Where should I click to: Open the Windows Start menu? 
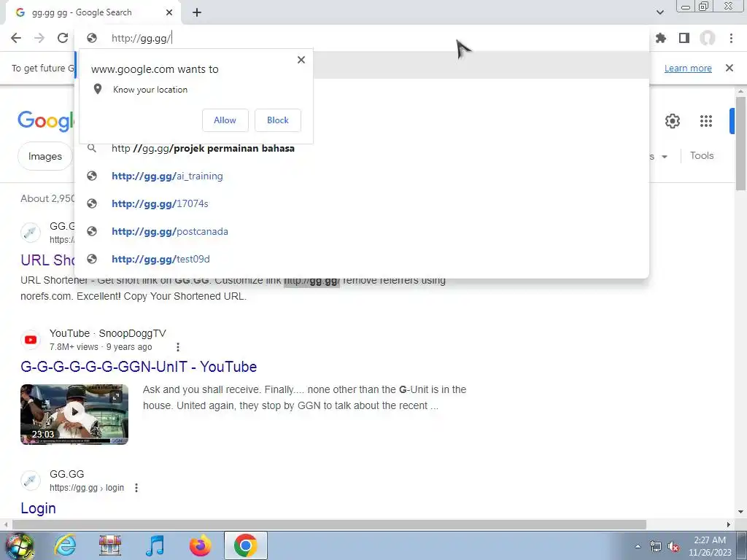[19, 545]
